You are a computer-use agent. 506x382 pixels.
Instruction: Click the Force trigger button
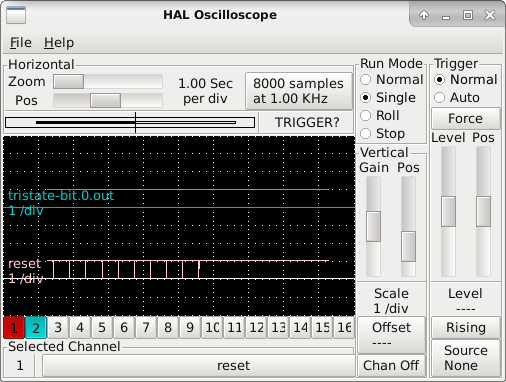466,118
